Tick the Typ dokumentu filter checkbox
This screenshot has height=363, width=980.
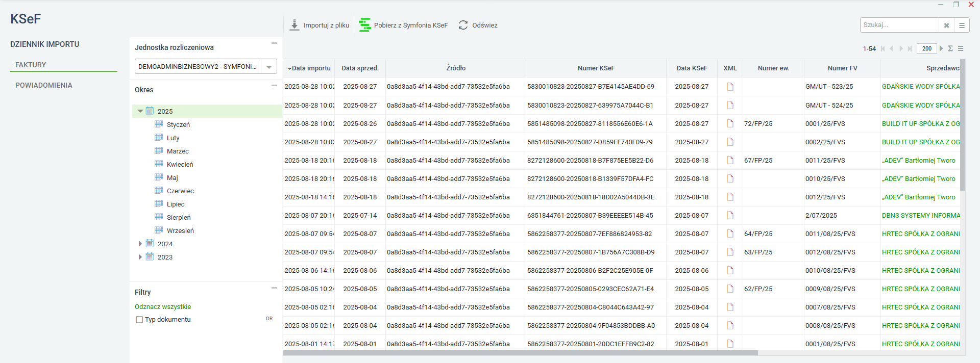(x=139, y=320)
